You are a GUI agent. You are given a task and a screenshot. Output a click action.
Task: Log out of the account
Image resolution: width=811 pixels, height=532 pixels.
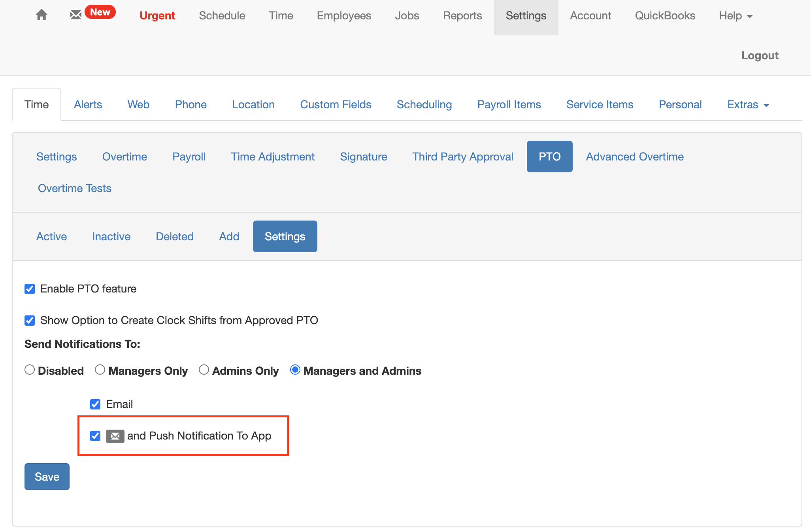pyautogui.click(x=760, y=55)
